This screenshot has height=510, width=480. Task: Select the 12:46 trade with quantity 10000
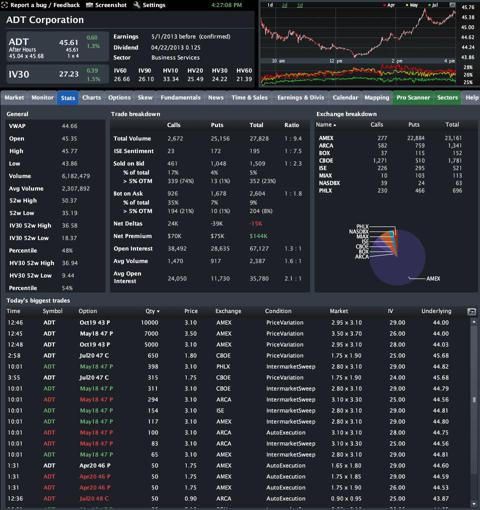click(x=237, y=323)
